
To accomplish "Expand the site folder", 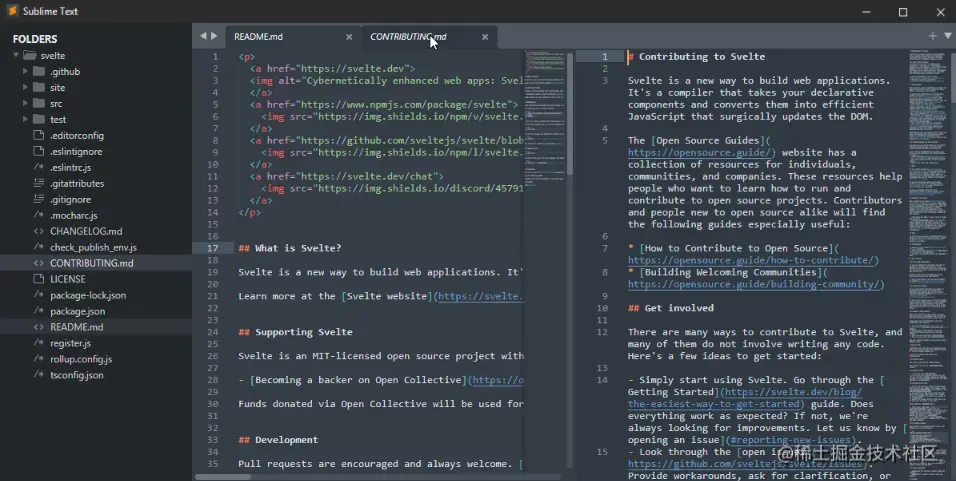I will coord(25,87).
